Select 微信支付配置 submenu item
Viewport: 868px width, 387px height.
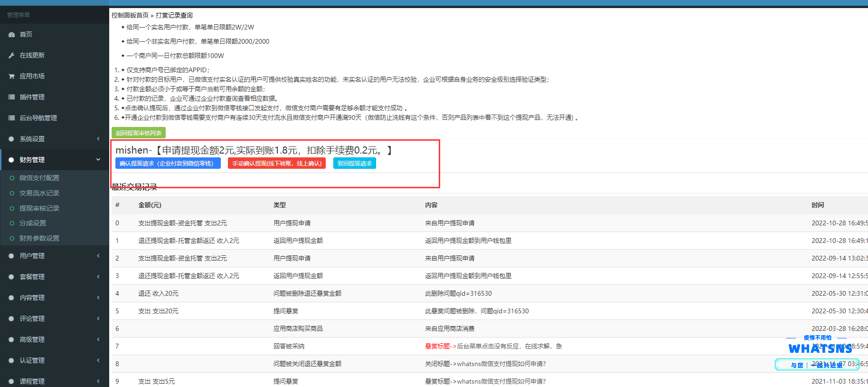39,178
